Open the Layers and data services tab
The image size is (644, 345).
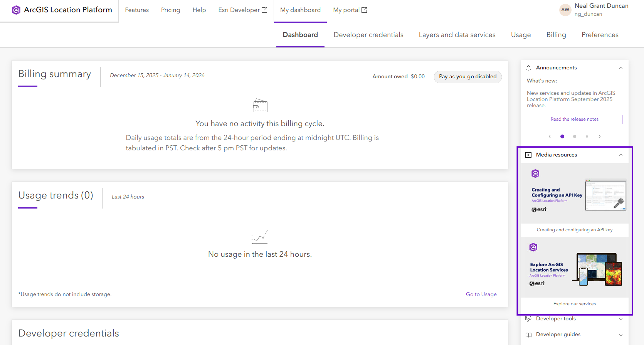pyautogui.click(x=457, y=35)
